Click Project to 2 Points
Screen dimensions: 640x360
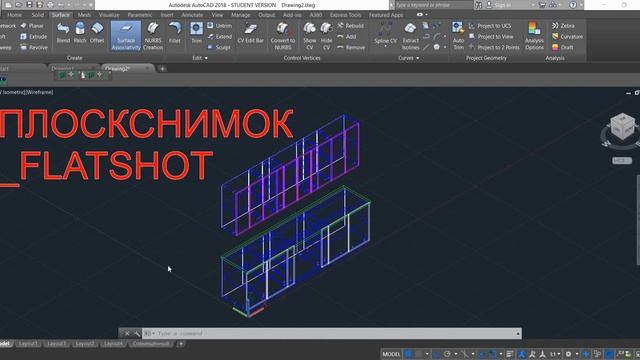(494, 47)
